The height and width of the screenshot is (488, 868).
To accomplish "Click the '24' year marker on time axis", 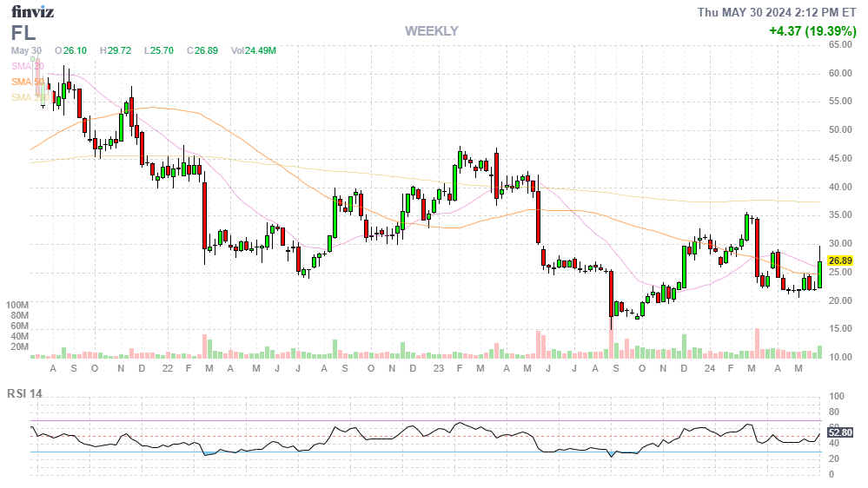I will coord(709,368).
